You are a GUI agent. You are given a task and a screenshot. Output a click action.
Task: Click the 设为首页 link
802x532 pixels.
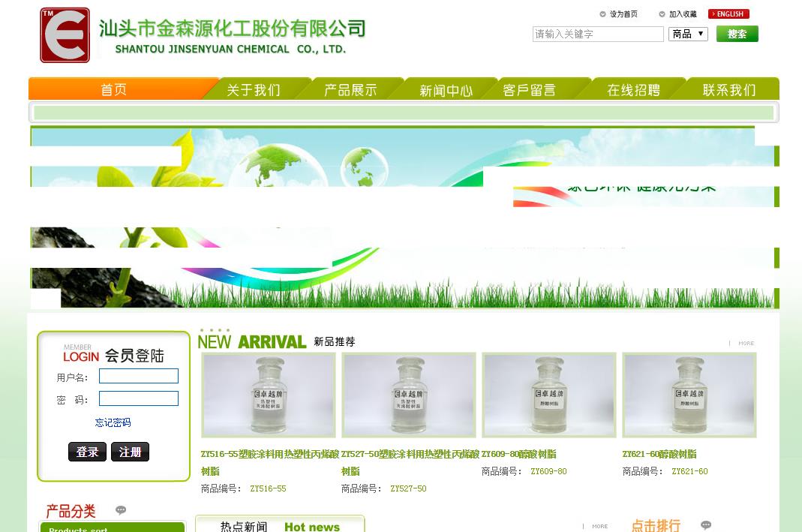coord(623,14)
